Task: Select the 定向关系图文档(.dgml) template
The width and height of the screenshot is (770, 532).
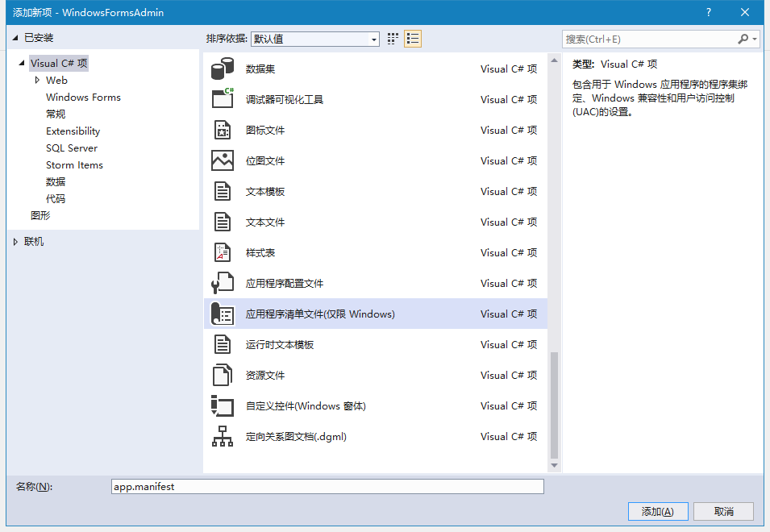Action: [298, 436]
